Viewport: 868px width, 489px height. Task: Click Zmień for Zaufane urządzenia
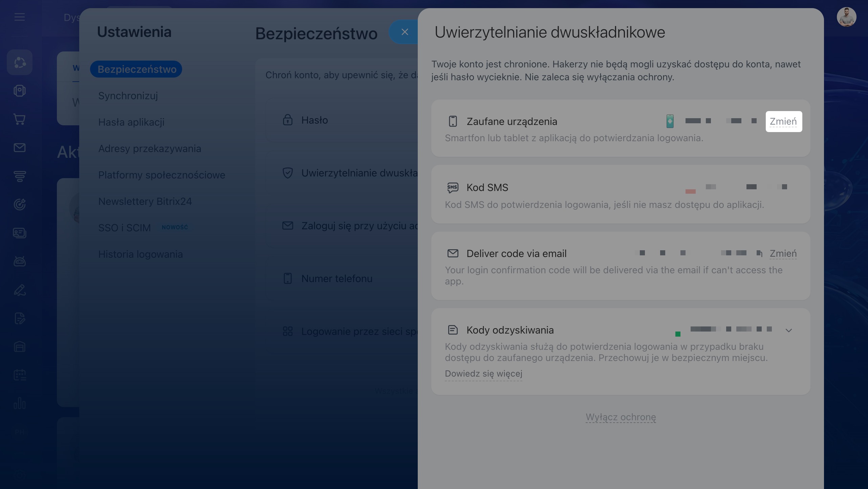pos(783,121)
